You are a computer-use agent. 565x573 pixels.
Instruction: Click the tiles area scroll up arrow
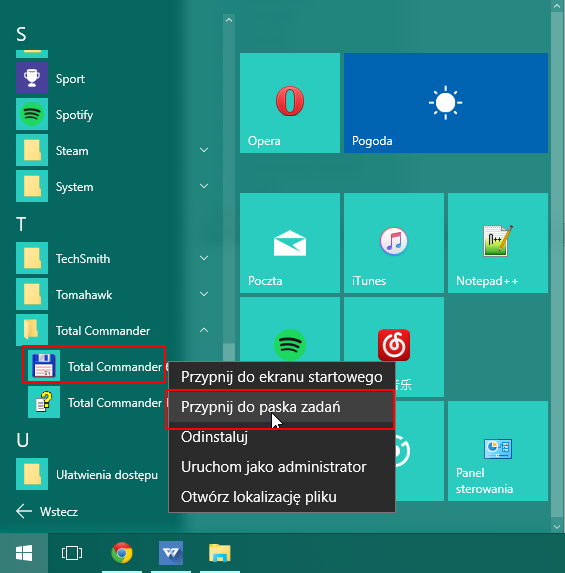[557, 6]
